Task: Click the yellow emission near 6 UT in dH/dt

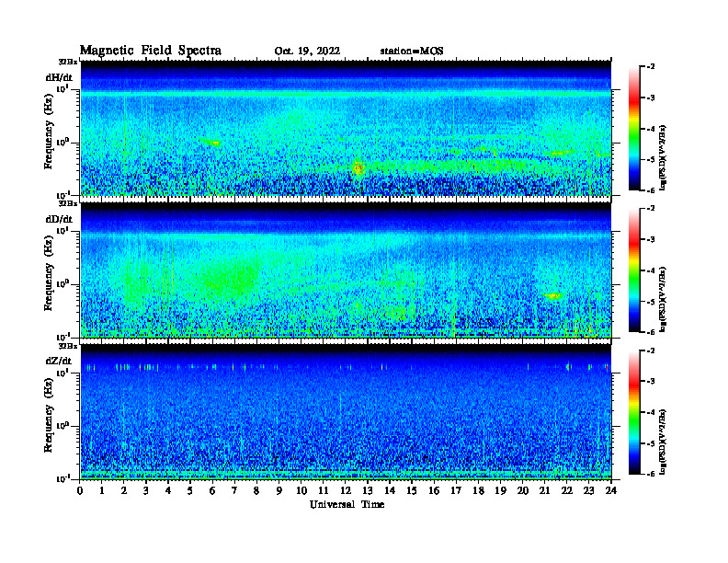Action: click(x=214, y=144)
